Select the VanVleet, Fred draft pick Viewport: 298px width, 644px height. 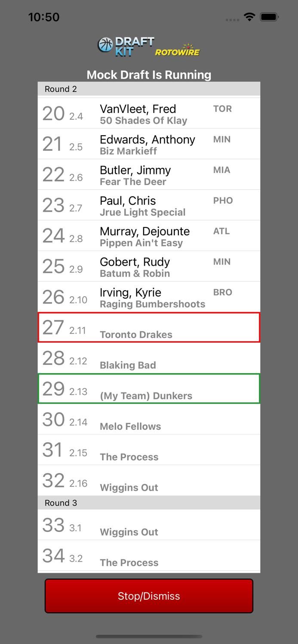pos(149,113)
